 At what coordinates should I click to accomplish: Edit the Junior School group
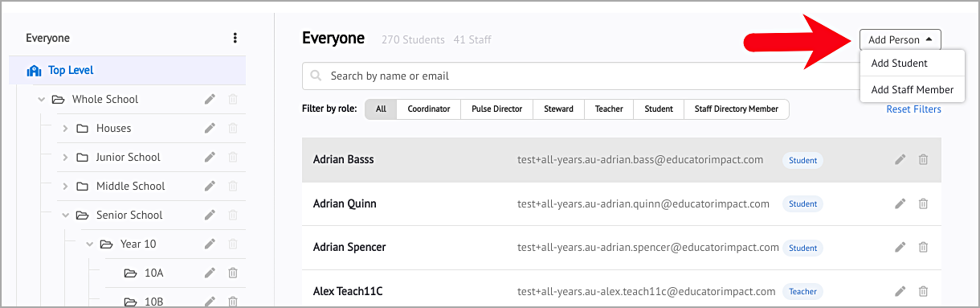(x=210, y=157)
